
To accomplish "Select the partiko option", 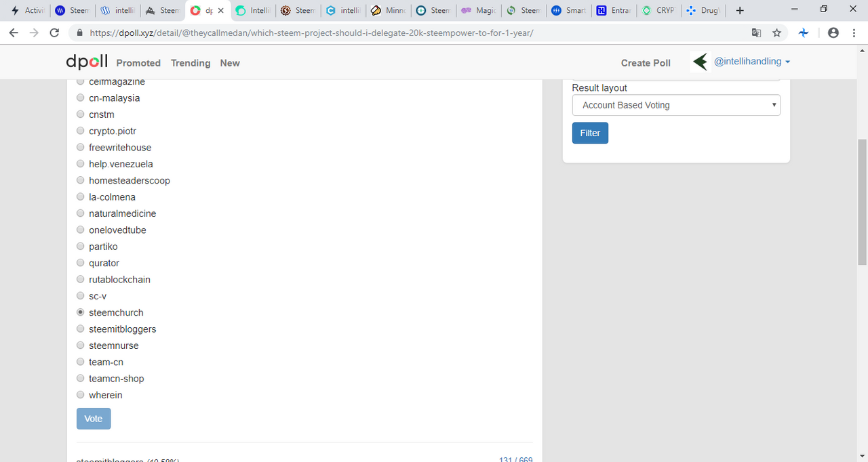I will pyautogui.click(x=81, y=247).
